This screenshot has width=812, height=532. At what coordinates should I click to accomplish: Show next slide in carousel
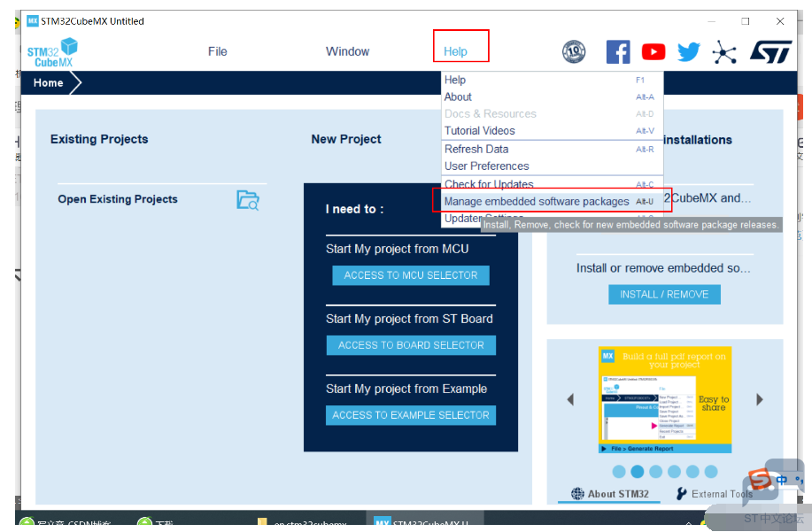pyautogui.click(x=760, y=399)
